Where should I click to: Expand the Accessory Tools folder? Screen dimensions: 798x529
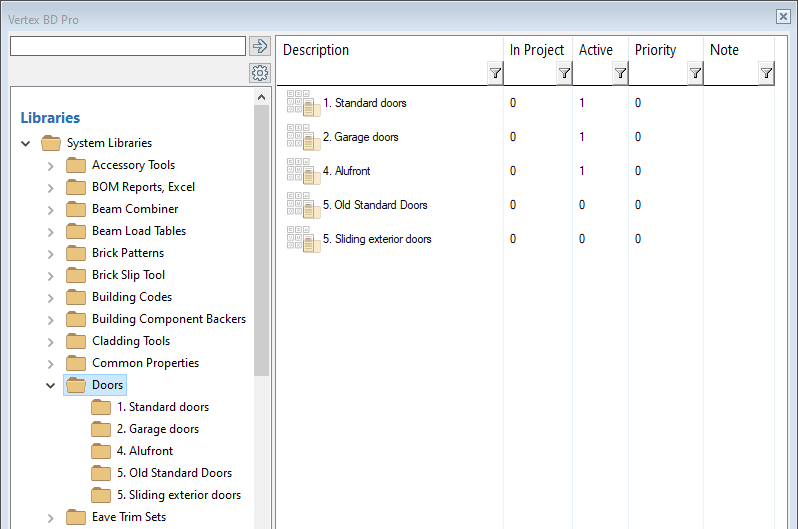click(51, 165)
